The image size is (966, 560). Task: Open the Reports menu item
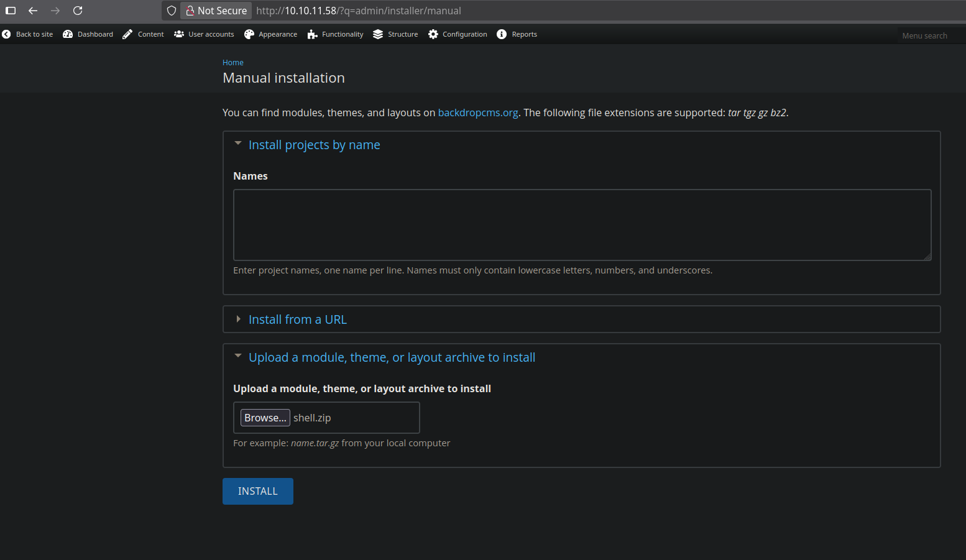[524, 34]
